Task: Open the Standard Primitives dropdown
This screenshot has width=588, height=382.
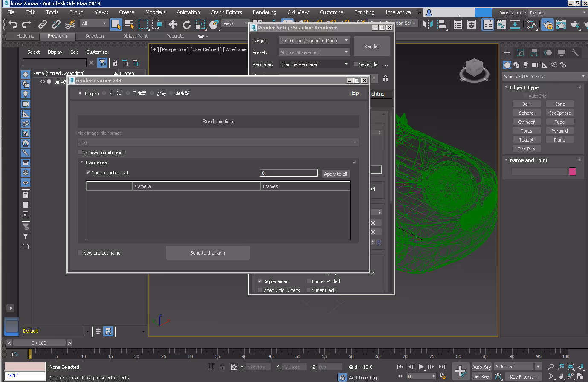Action: click(544, 77)
